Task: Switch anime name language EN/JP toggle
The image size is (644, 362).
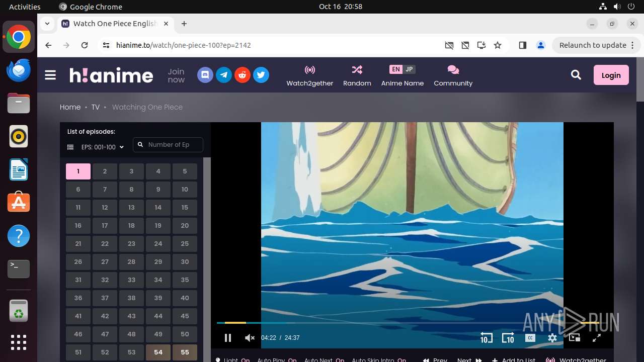Action: (x=403, y=69)
